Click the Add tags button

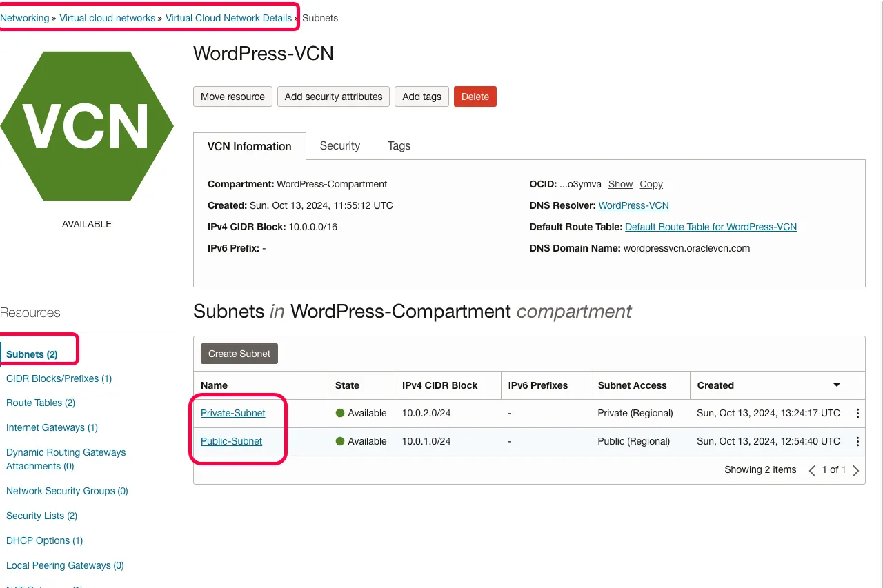(x=421, y=97)
